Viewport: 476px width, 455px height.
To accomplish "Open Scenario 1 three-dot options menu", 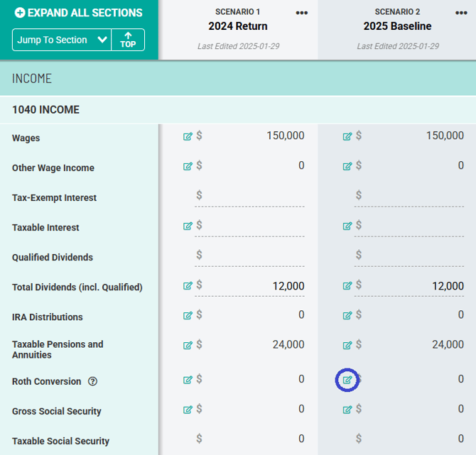I will tap(302, 13).
